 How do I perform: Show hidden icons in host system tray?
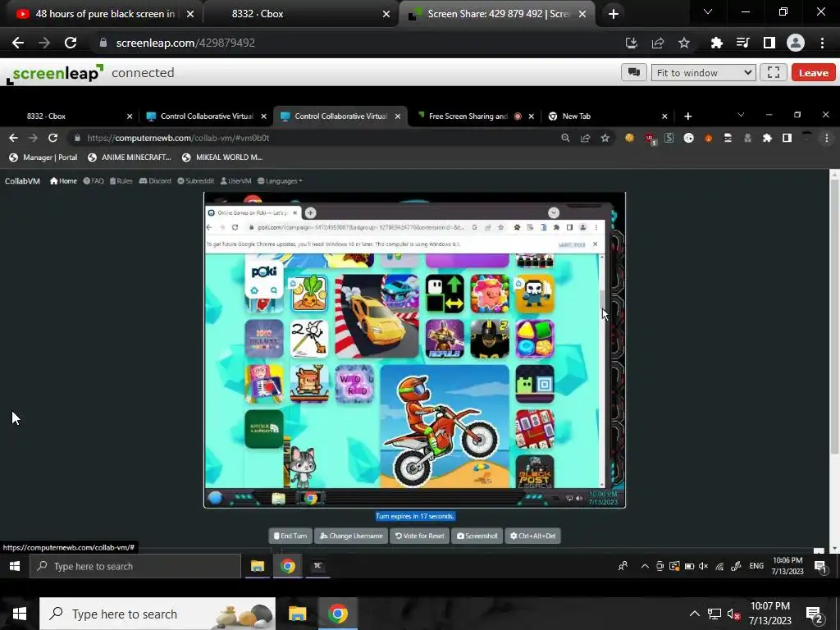694,614
